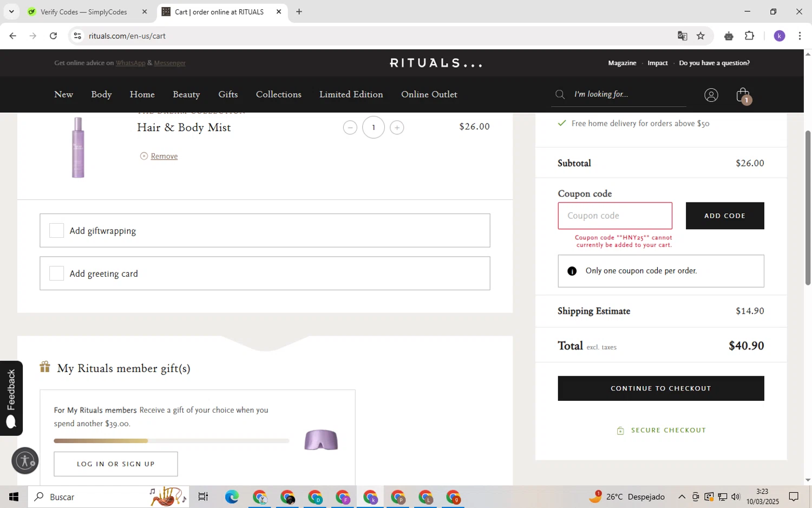Click the search magnifier icon
The image size is (812, 508).
(560, 95)
